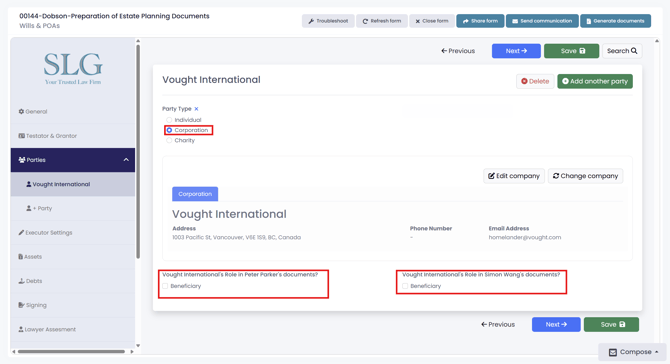Add new party via + Party
Screen dimensions: 670x364
point(73,208)
